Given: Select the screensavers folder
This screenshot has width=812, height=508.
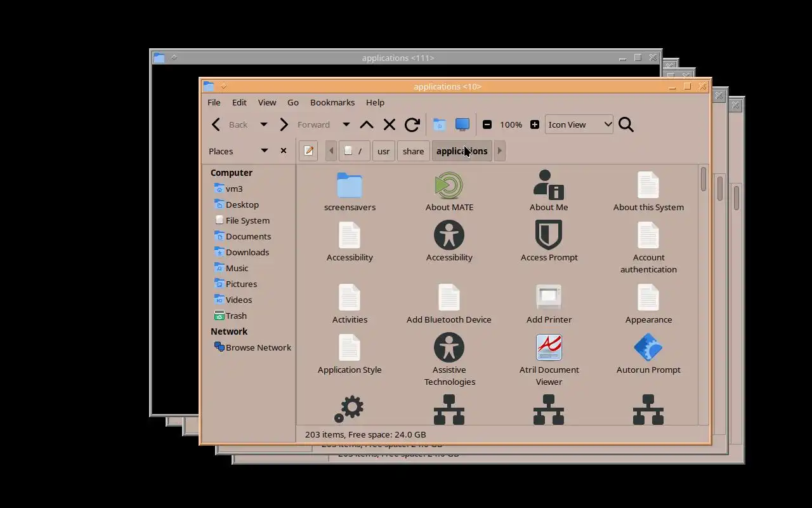Looking at the screenshot, I should pyautogui.click(x=350, y=192).
